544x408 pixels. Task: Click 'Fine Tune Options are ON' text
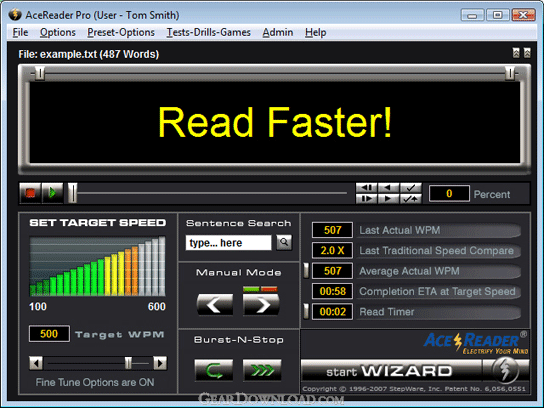pyautogui.click(x=95, y=382)
